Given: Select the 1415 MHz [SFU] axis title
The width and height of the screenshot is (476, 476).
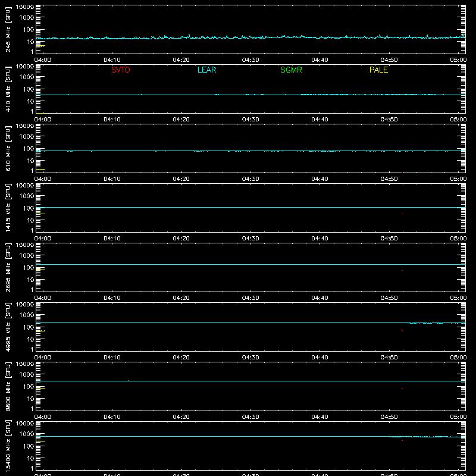Looking at the screenshot, I should click(x=8, y=208).
